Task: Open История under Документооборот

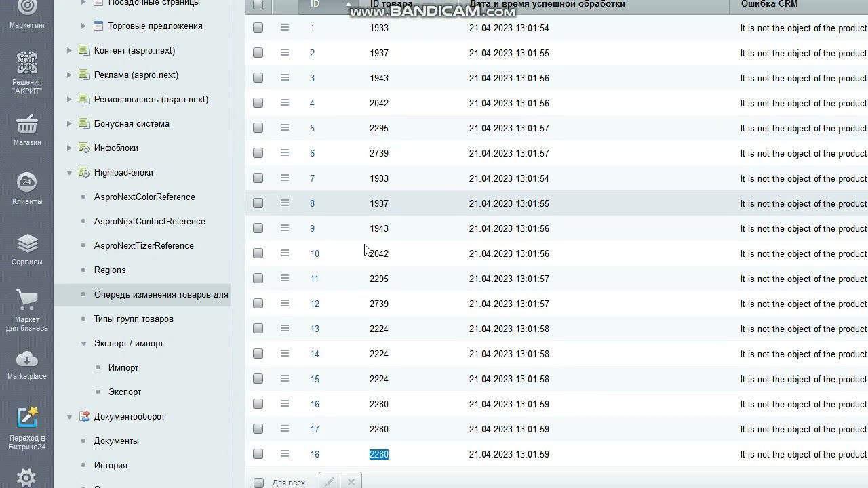Action: tap(111, 465)
